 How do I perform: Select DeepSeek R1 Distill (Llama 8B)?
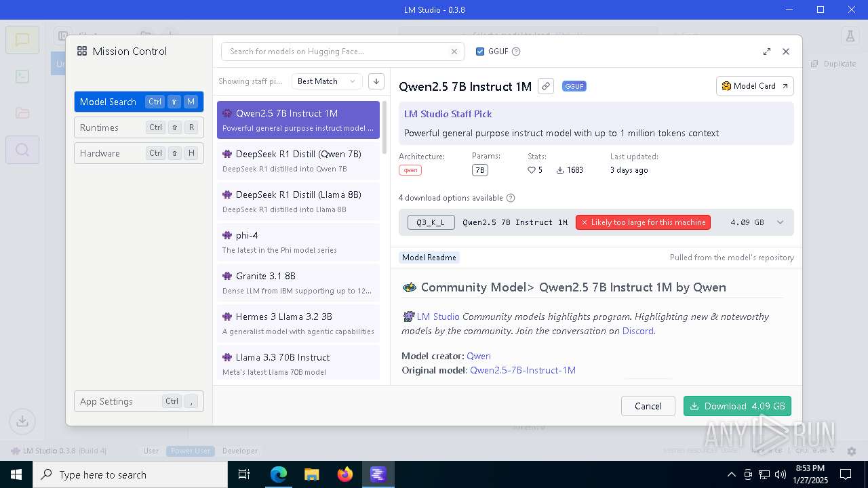click(x=298, y=201)
